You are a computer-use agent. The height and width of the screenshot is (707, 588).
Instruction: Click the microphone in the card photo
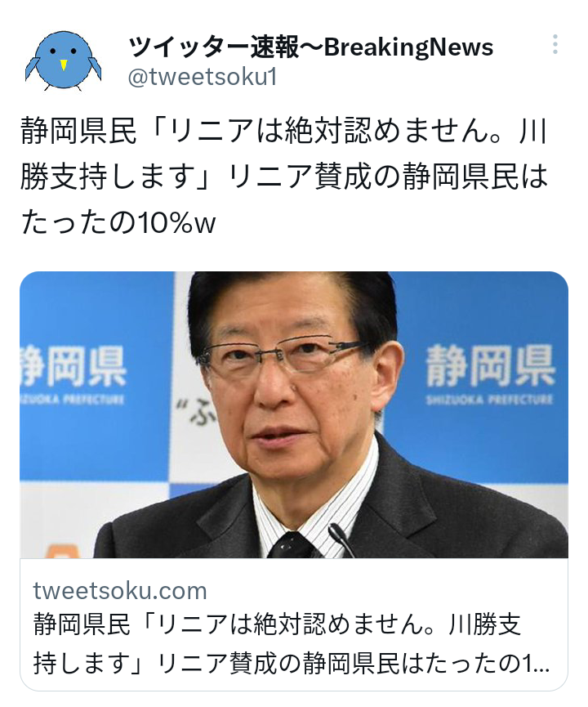(341, 539)
